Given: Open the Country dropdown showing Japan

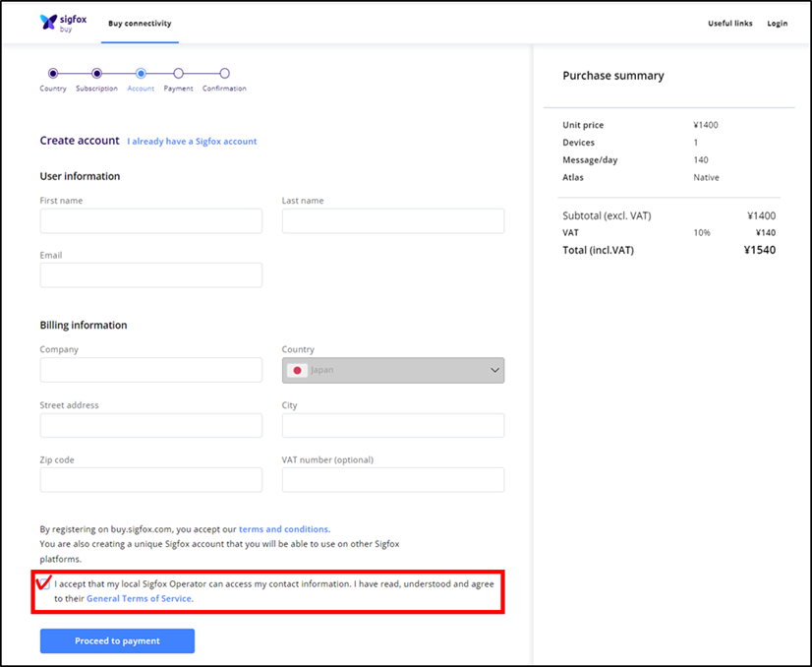Looking at the screenshot, I should coord(393,370).
